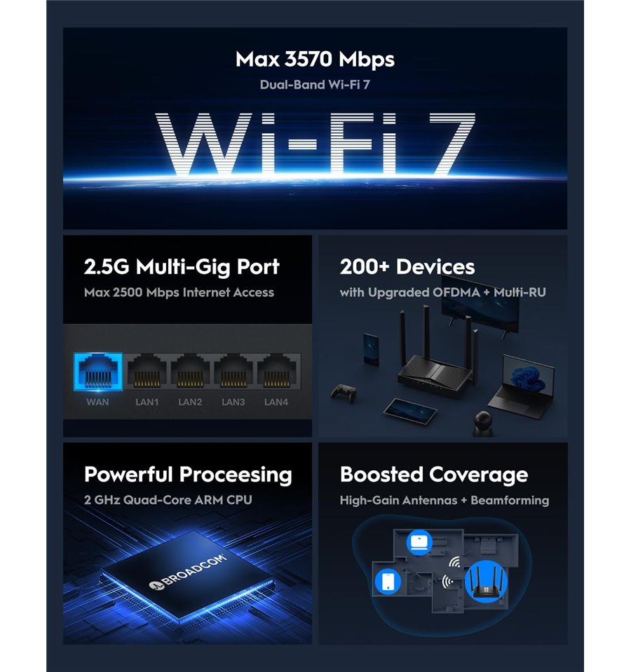Click the 200+ Devices heading
This screenshot has height=672, width=631.
click(407, 266)
